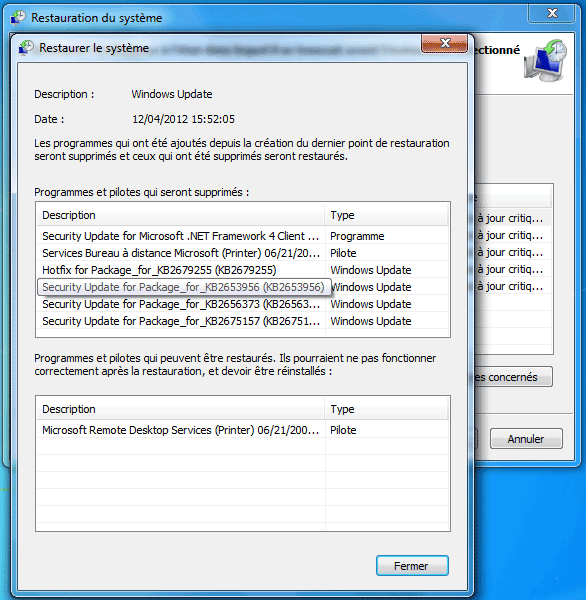Sort restorable programs list by Type header
This screenshot has height=600, width=586.
pyautogui.click(x=387, y=409)
